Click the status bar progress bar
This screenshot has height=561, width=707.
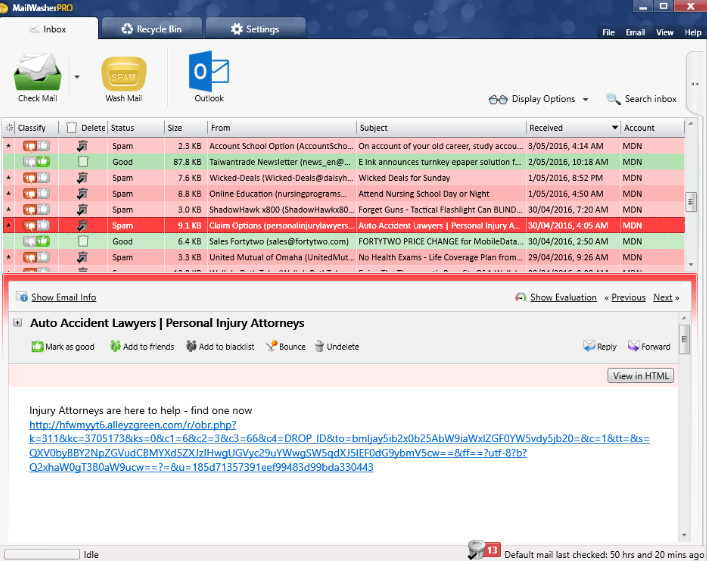(42, 554)
